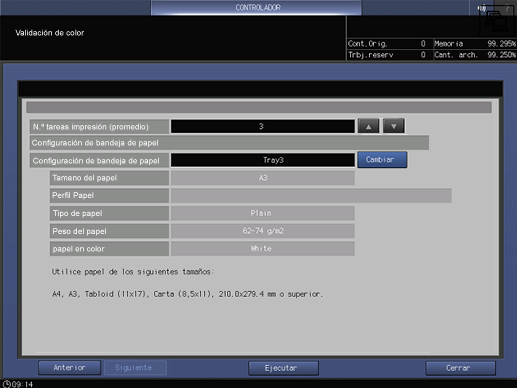Click the empty Perfil Papel field

point(311,195)
